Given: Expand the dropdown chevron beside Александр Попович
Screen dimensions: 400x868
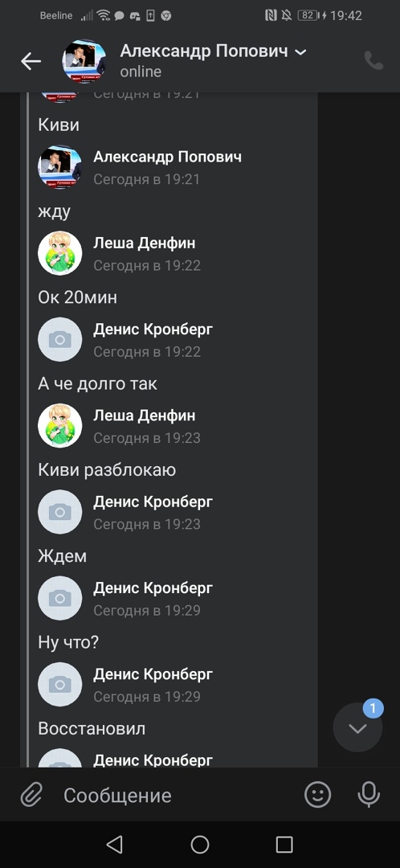Looking at the screenshot, I should [300, 52].
